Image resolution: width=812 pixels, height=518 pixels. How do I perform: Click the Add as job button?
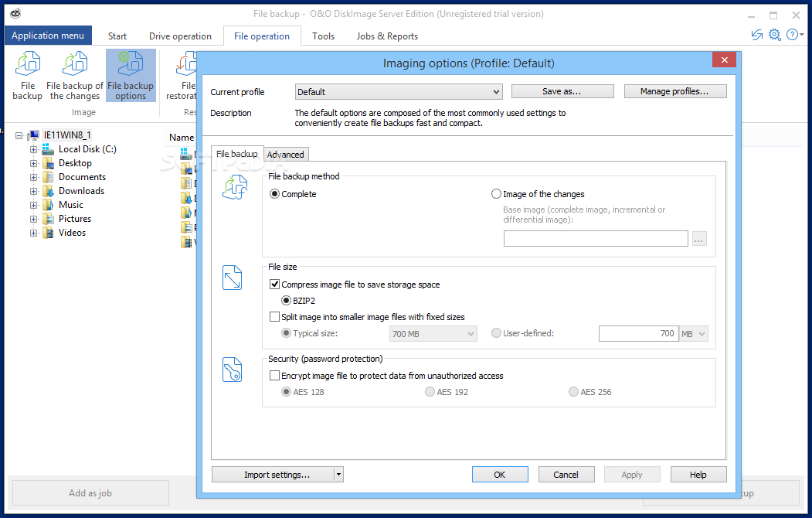pos(90,493)
